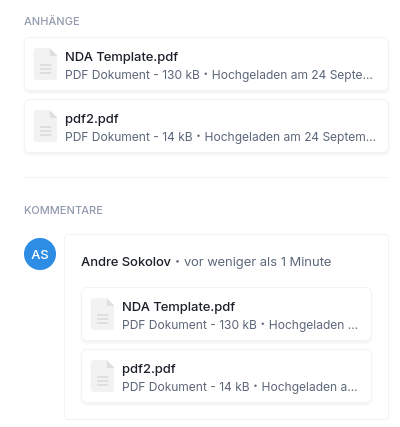
Task: Select the Andre Sokolov author name
Action: tap(126, 262)
